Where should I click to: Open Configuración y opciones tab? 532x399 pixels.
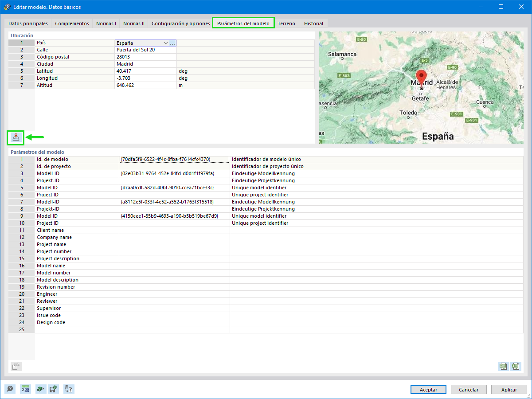point(181,23)
